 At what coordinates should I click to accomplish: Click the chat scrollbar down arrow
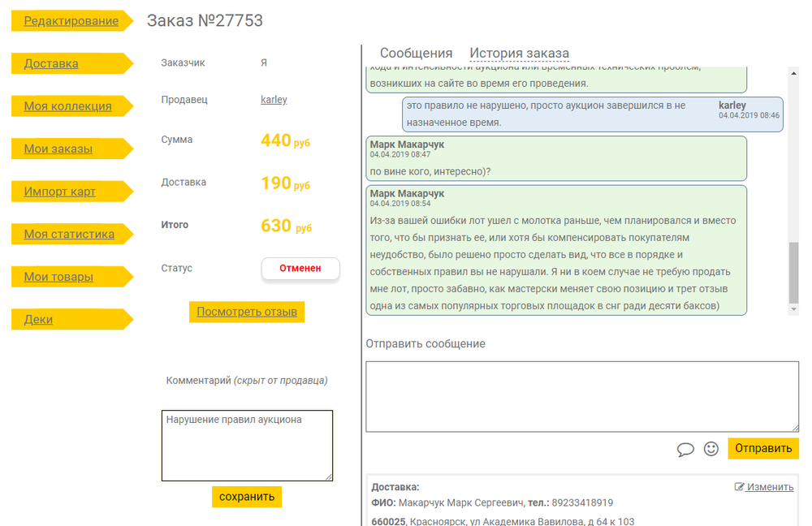click(x=793, y=309)
